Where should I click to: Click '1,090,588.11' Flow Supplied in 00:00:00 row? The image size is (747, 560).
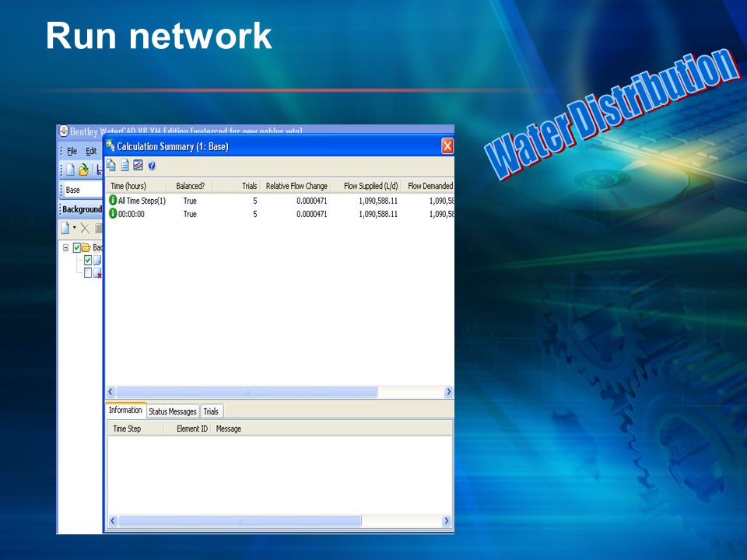[x=378, y=214]
